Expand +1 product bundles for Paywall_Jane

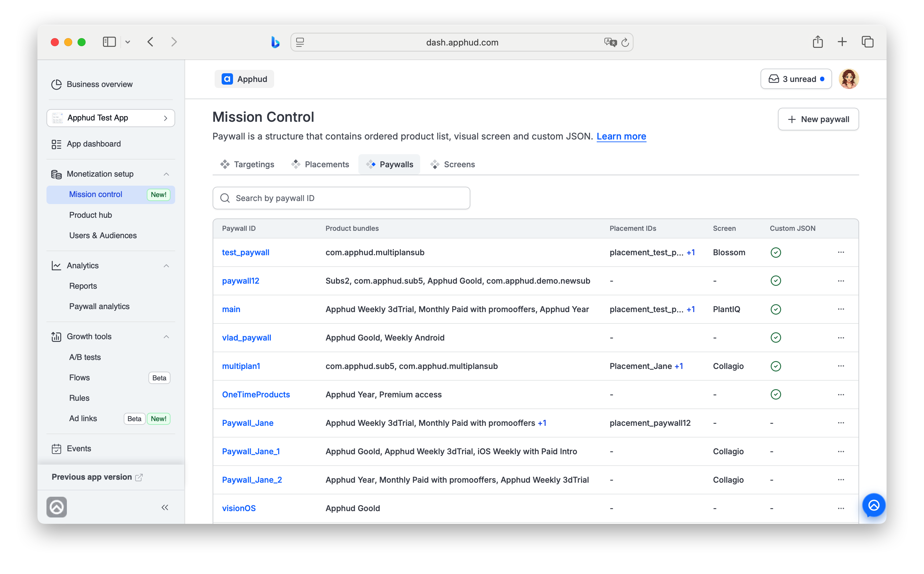pos(542,423)
